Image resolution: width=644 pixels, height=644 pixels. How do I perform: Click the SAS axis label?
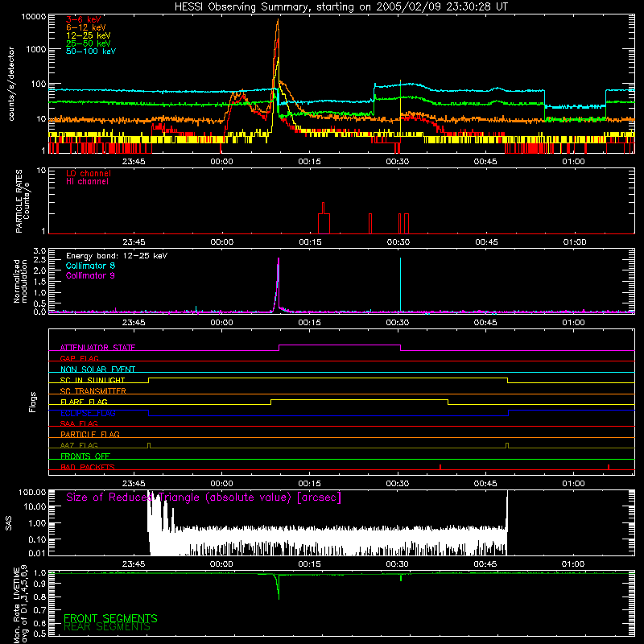pyautogui.click(x=8, y=523)
